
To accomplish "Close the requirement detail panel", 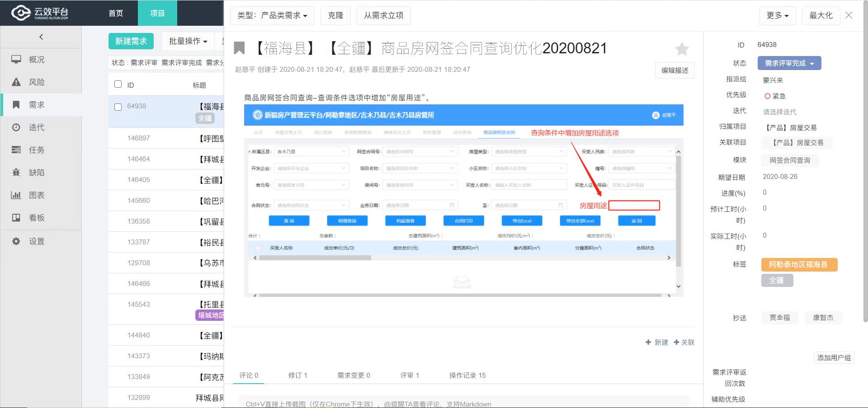I will click(x=849, y=15).
